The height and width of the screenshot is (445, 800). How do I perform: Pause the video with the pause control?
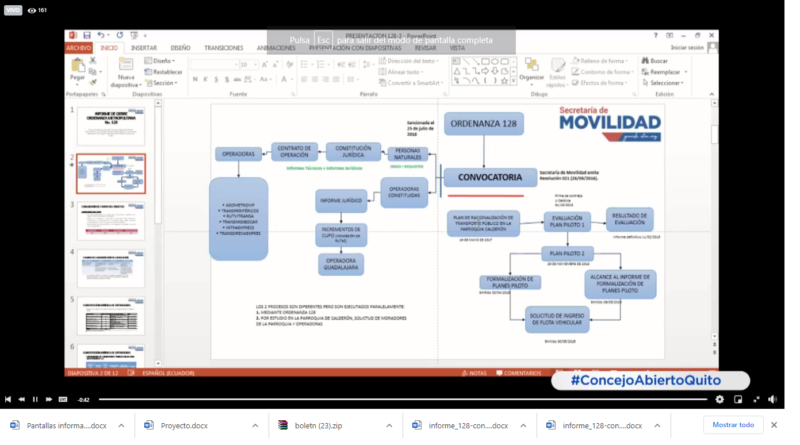coord(35,399)
